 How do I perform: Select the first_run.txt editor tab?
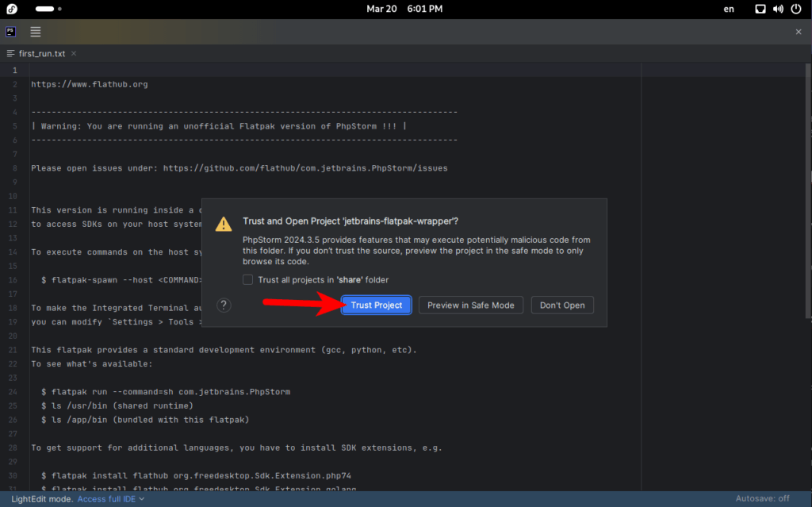point(41,53)
